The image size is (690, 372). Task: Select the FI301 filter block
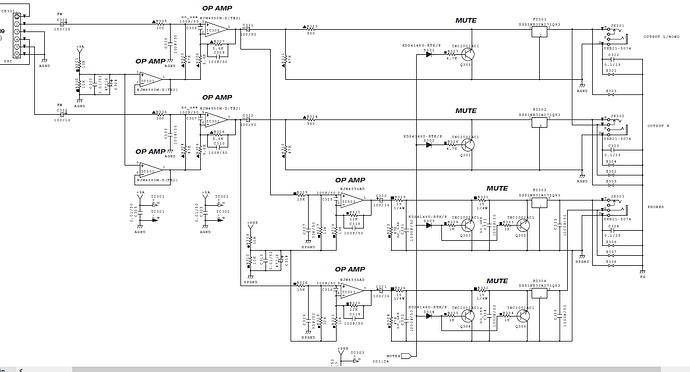(540, 31)
